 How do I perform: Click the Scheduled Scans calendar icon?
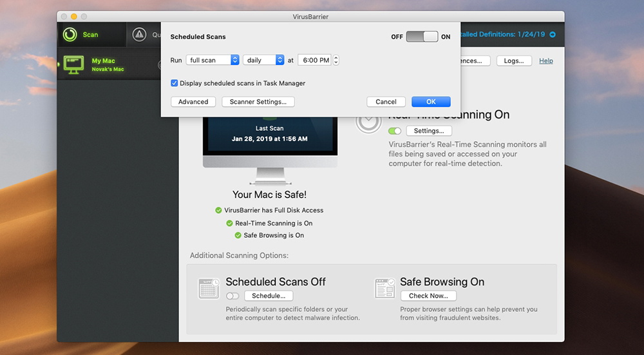(x=209, y=288)
